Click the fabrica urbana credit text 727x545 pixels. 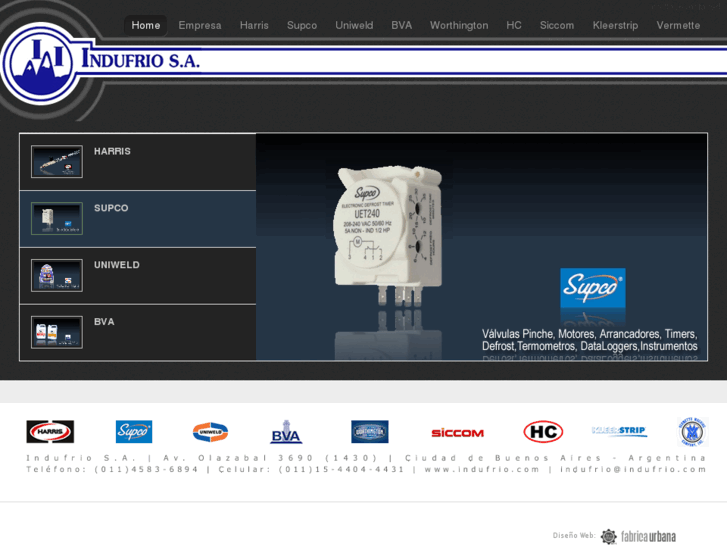point(648,537)
